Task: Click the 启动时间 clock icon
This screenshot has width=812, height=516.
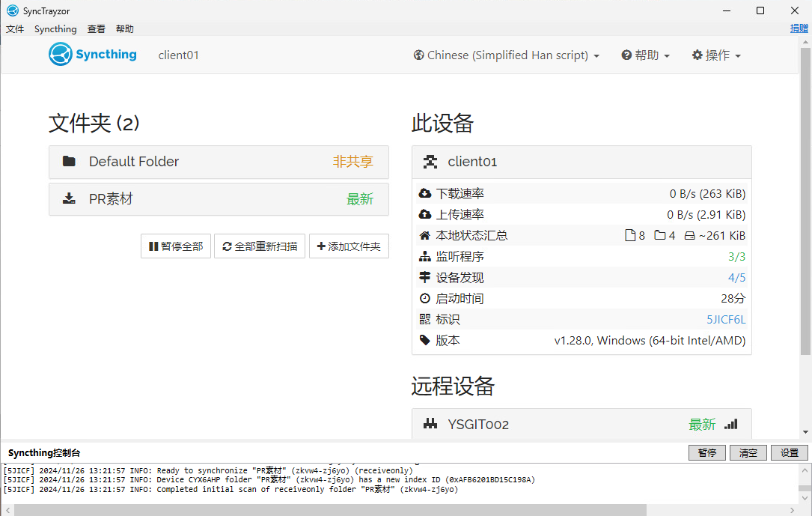Action: tap(424, 298)
